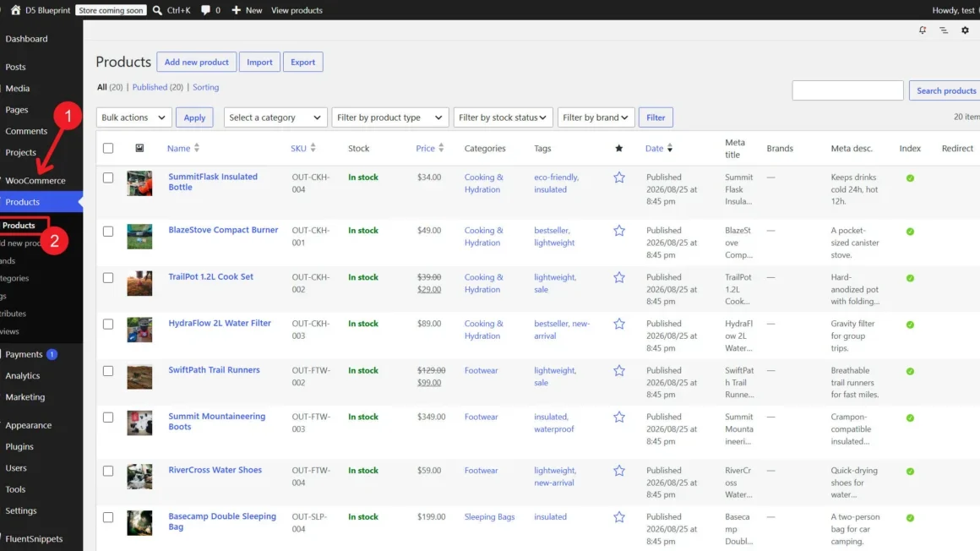Open Analytics in the sidebar
Screen dimensions: 980x551
(23, 376)
